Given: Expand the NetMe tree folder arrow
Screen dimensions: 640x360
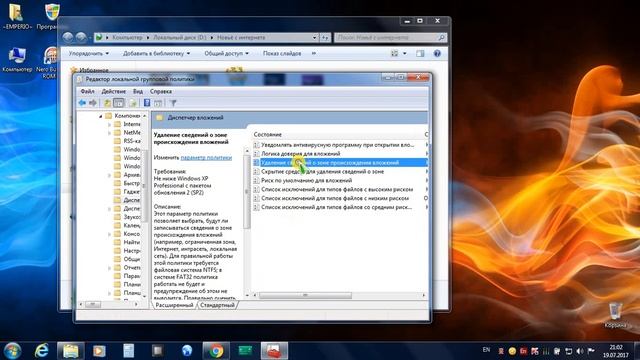Looking at the screenshot, I should point(109,133).
